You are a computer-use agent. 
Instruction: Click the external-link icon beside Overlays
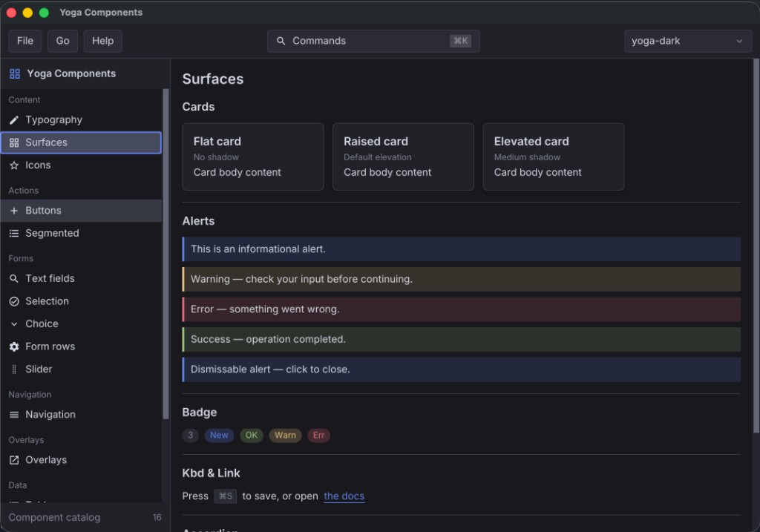click(14, 460)
